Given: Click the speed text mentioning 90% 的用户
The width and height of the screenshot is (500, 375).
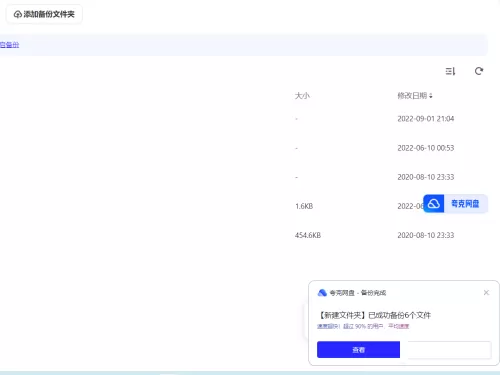Looking at the screenshot, I should pos(363,326).
